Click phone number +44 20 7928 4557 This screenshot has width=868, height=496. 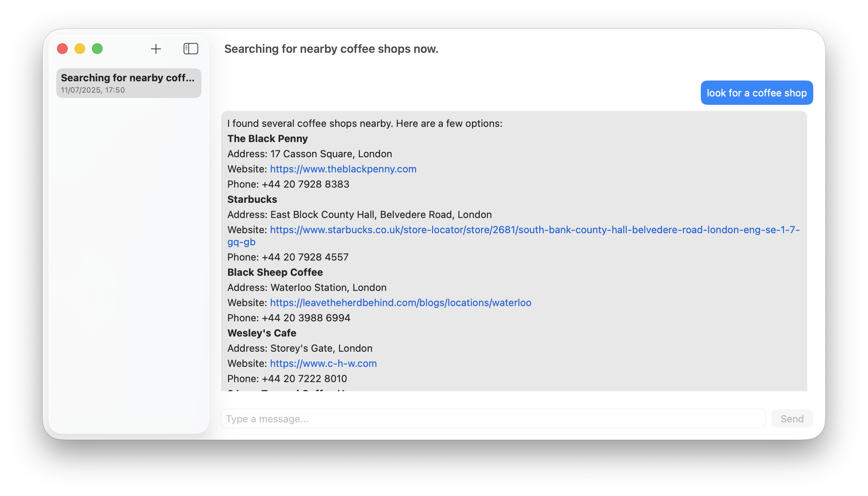[x=305, y=257]
